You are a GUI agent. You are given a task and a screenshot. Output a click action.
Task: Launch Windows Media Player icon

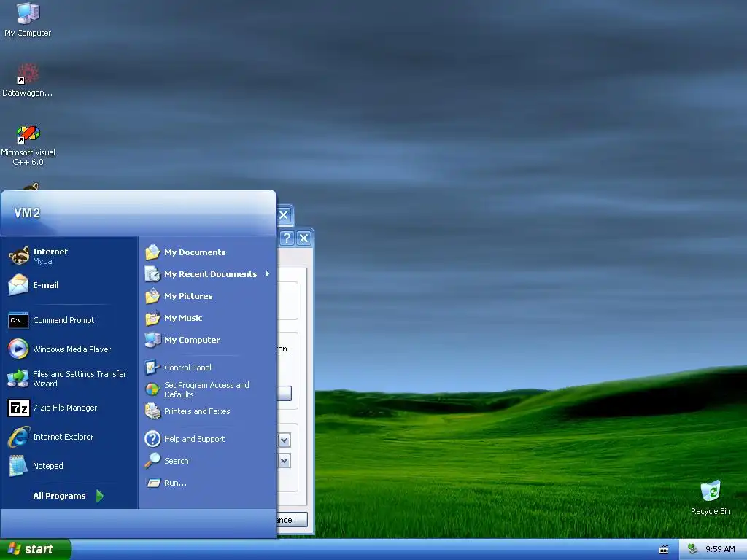18,349
